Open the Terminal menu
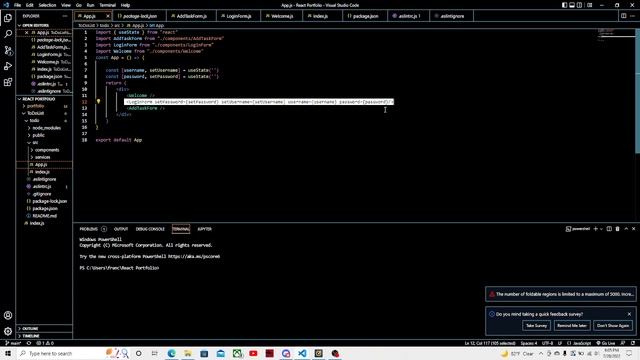 coord(107,5)
